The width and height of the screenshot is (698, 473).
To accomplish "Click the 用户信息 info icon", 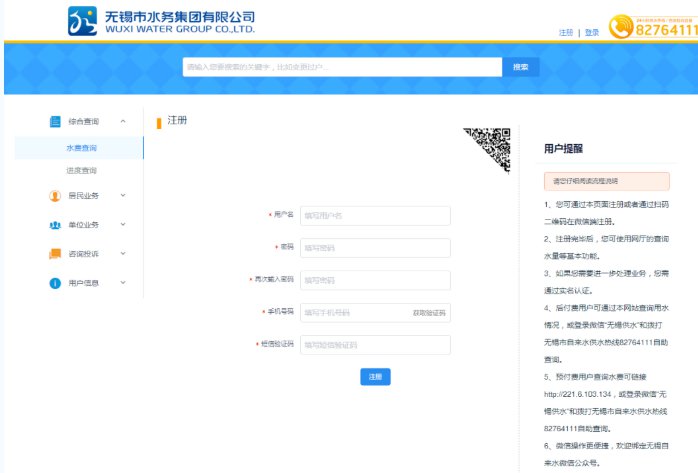I will tap(55, 283).
